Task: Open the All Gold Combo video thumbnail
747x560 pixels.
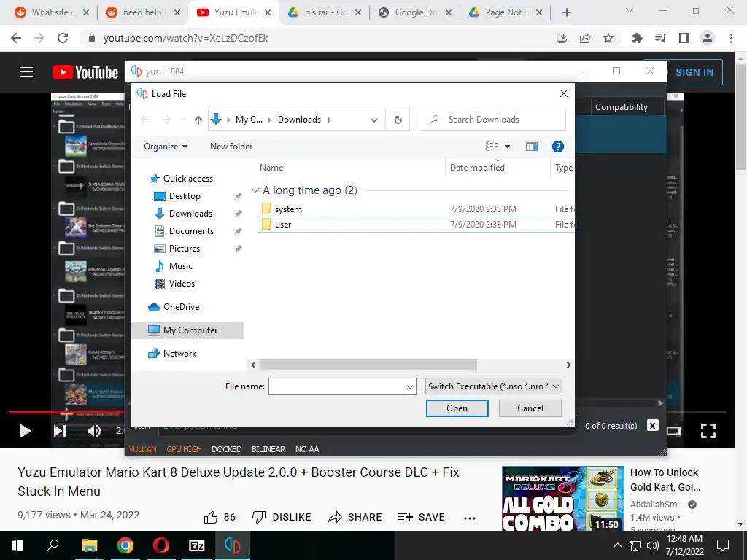Action: (x=562, y=499)
